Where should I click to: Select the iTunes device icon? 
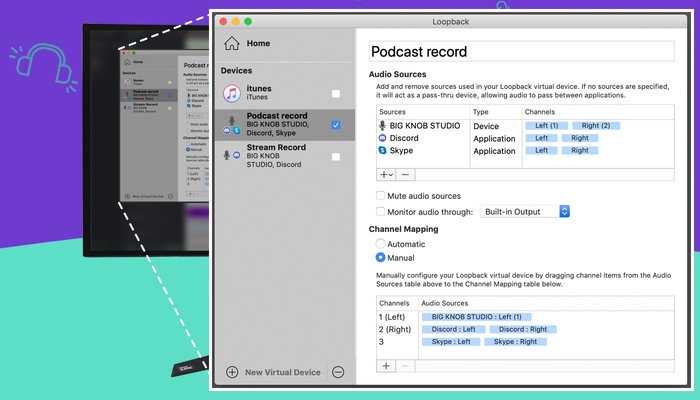click(x=231, y=94)
